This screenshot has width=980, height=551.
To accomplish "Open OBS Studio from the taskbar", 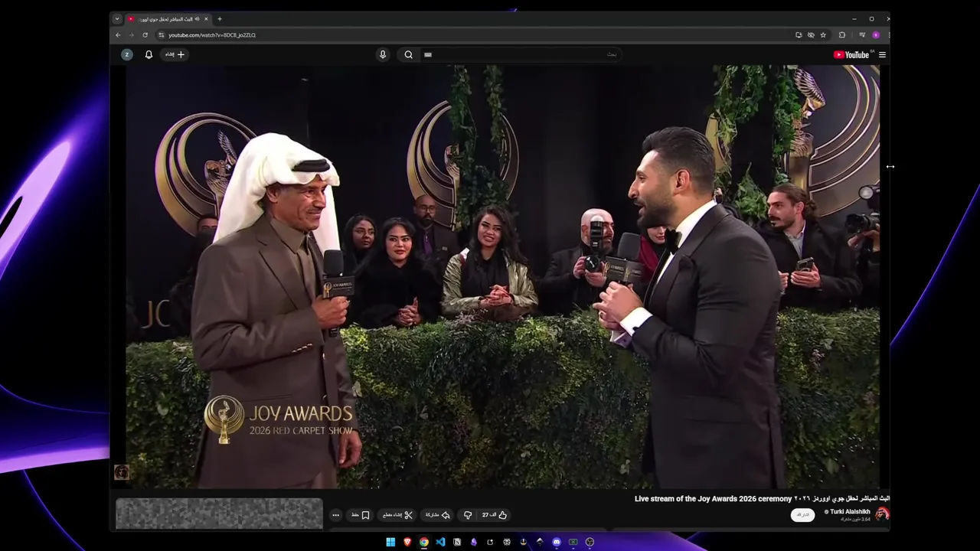I will (590, 542).
